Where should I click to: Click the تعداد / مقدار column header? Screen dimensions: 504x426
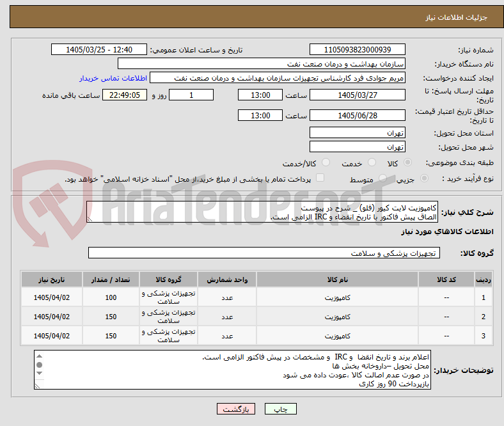click(111, 280)
